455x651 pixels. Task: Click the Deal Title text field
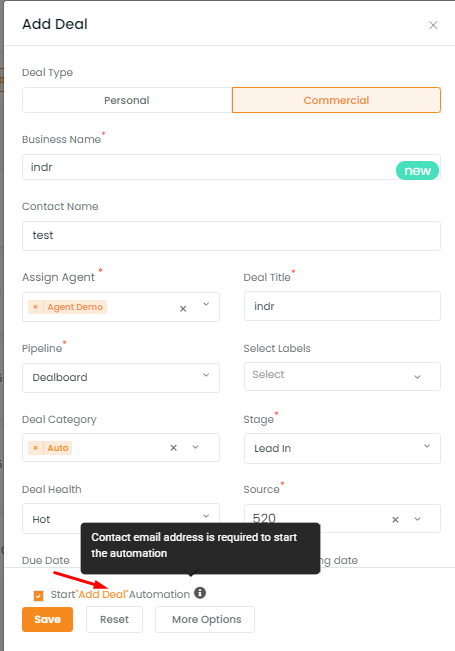tap(342, 306)
